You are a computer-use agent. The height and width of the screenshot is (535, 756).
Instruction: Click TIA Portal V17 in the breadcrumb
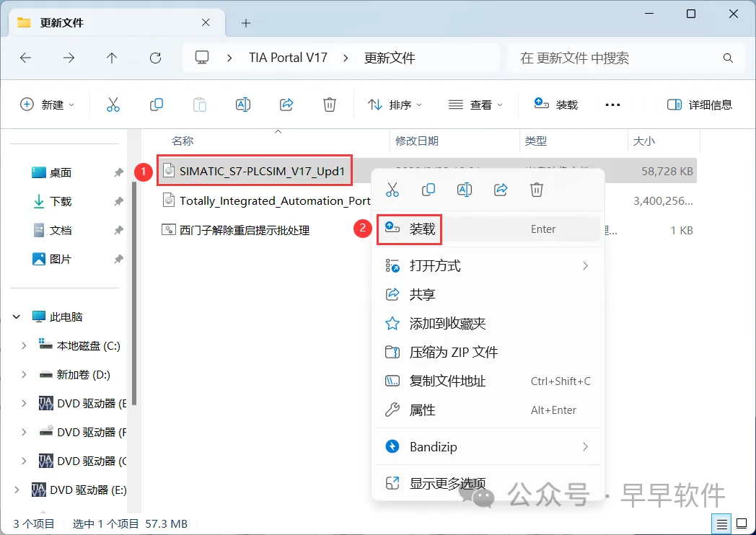(x=288, y=58)
